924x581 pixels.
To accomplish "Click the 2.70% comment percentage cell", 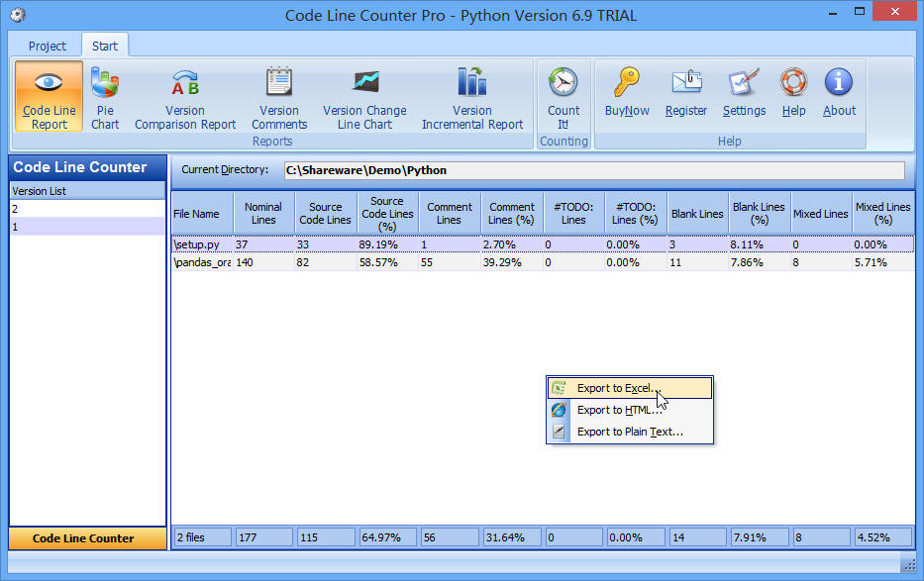I will click(x=511, y=244).
